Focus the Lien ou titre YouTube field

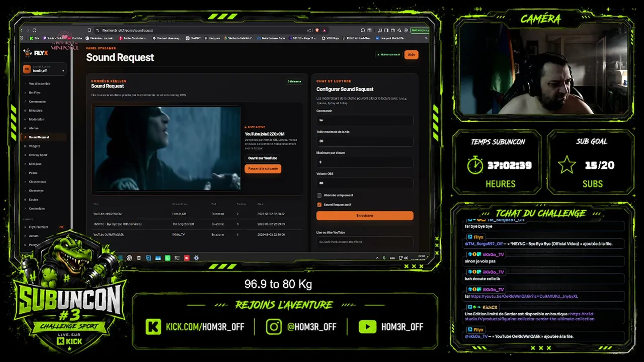(365, 242)
